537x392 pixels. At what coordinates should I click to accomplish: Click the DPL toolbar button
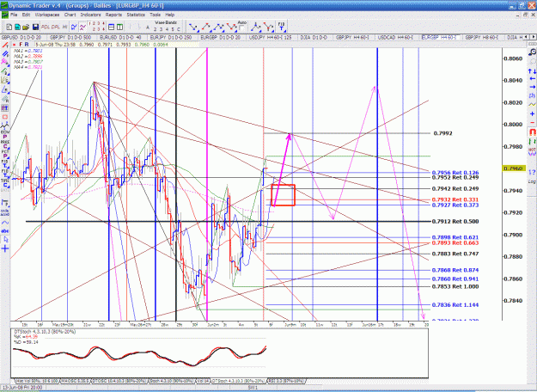56,27
